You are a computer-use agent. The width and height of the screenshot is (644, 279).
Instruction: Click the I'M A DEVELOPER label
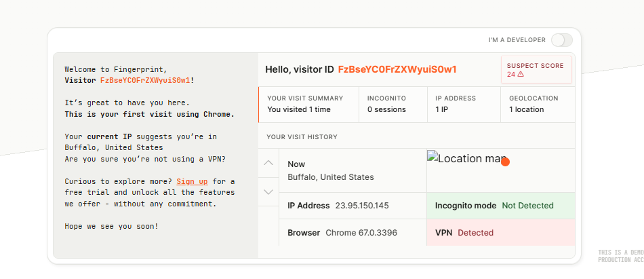[x=517, y=40]
